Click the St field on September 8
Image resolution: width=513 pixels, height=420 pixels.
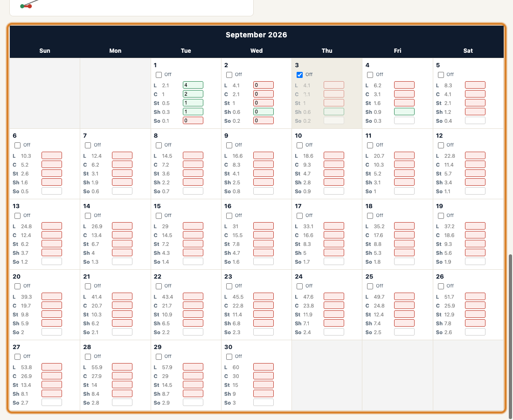193,173
